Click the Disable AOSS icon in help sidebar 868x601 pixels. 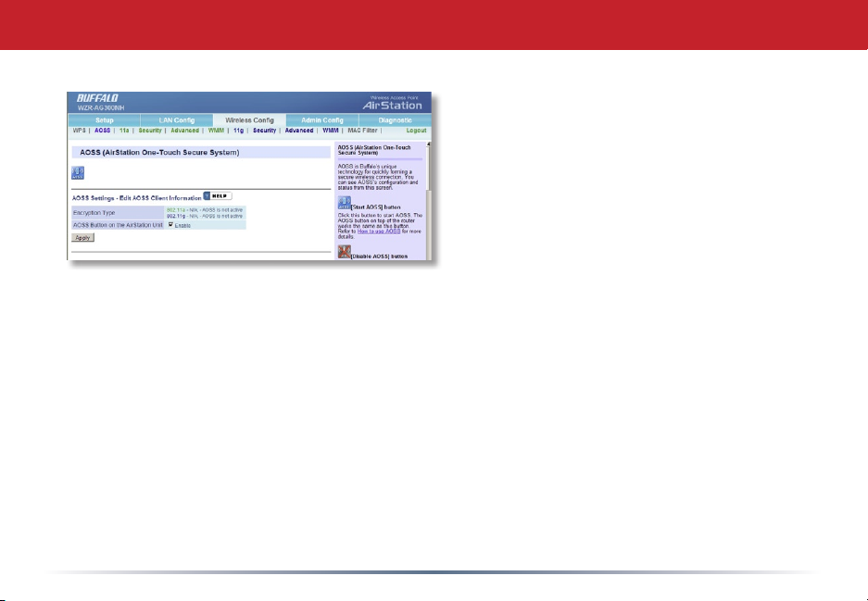pyautogui.click(x=345, y=252)
